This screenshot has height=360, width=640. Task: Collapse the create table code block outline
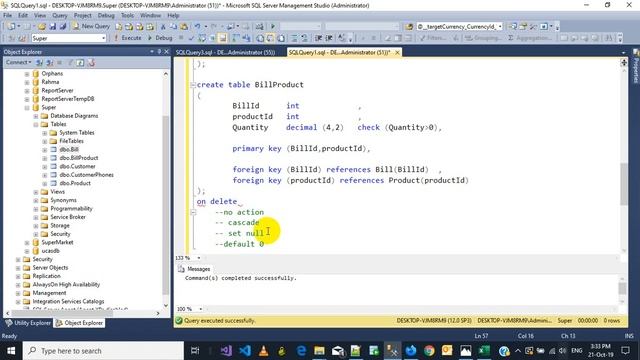pyautogui.click(x=193, y=85)
